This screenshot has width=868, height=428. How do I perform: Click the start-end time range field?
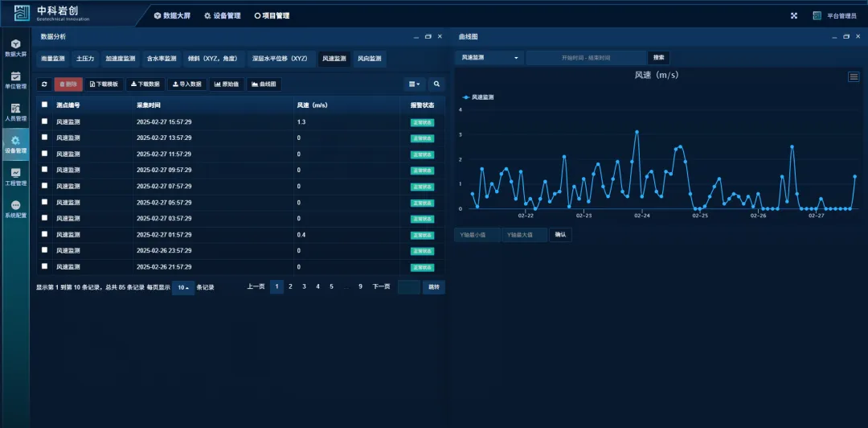click(x=586, y=58)
